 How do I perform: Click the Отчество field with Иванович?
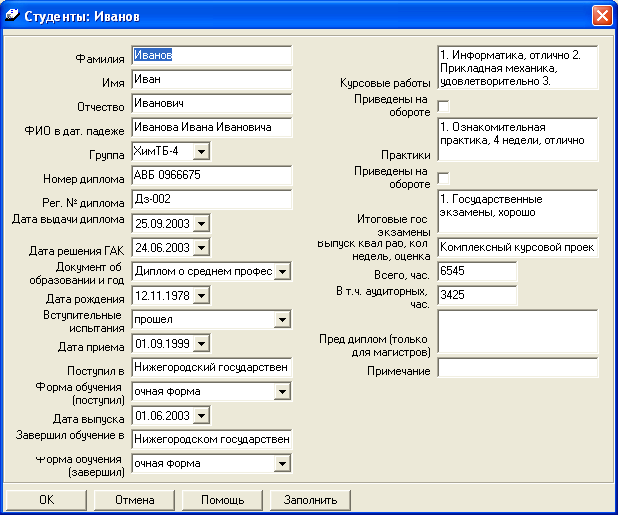point(212,103)
